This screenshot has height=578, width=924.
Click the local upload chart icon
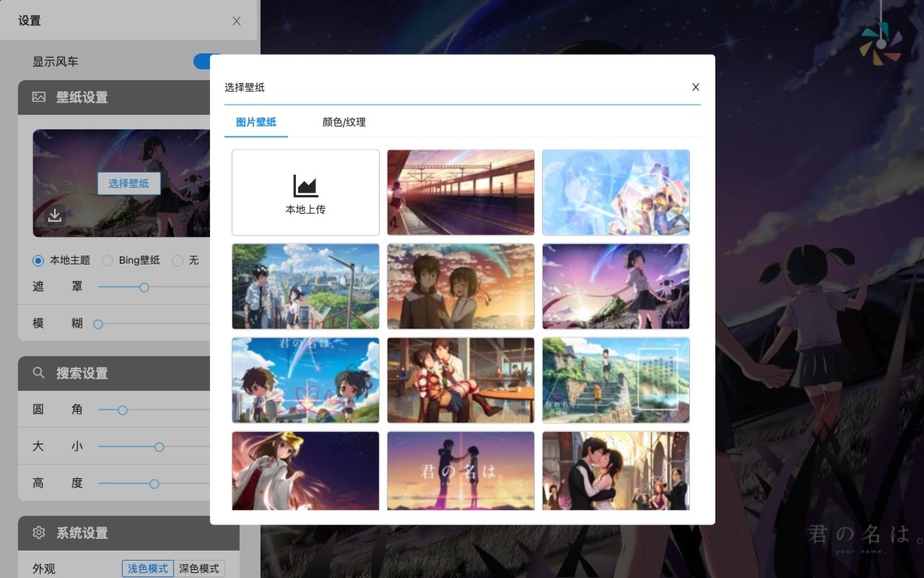coord(305,186)
